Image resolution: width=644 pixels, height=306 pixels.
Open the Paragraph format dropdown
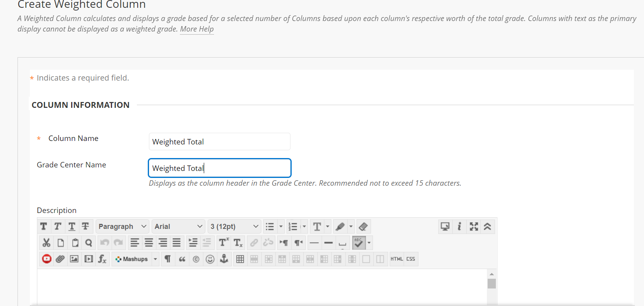(x=122, y=226)
